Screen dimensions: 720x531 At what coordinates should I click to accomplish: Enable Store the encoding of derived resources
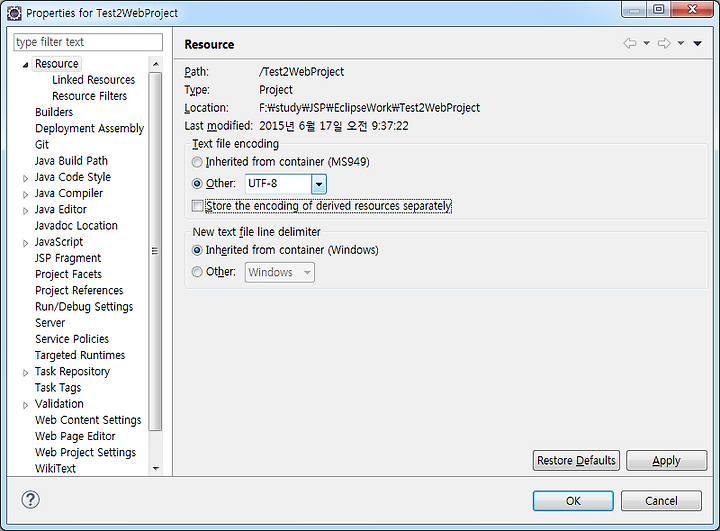(x=197, y=206)
